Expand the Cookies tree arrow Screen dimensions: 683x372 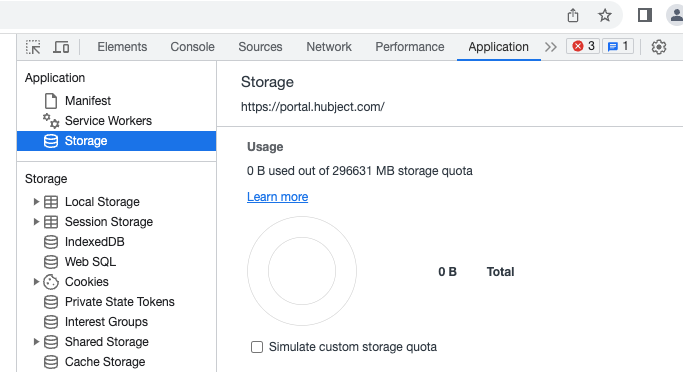pyautogui.click(x=36, y=282)
